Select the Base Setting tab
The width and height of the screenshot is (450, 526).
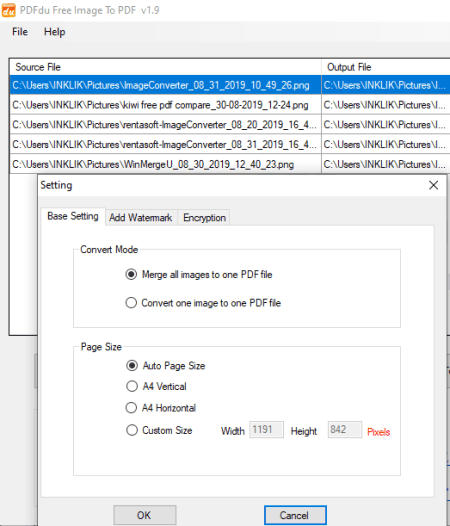click(73, 216)
